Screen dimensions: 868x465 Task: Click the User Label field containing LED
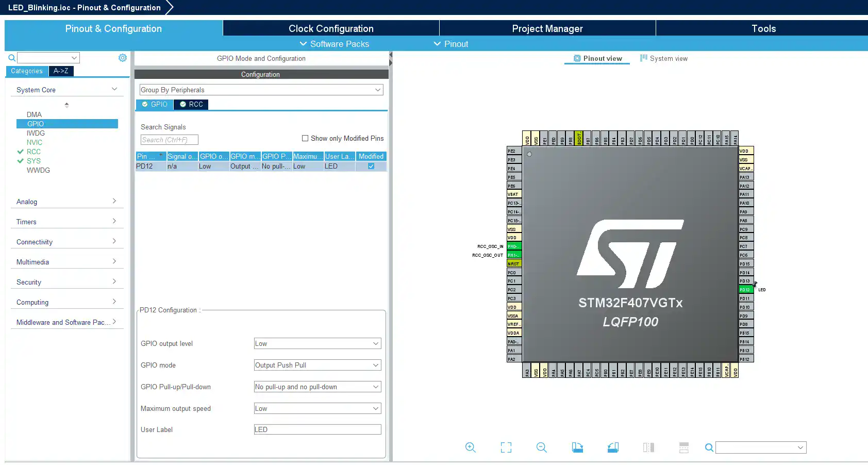318,429
